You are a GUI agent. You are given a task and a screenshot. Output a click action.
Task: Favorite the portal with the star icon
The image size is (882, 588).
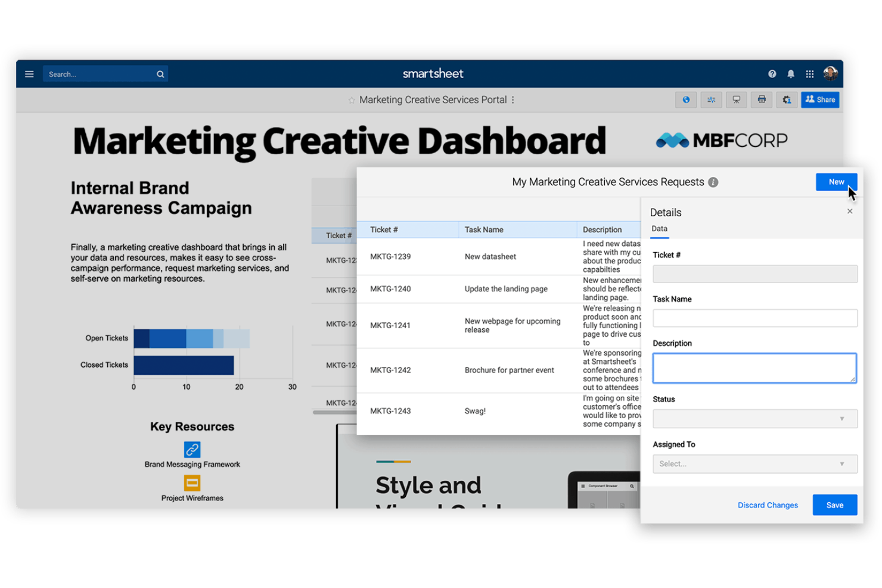[352, 100]
